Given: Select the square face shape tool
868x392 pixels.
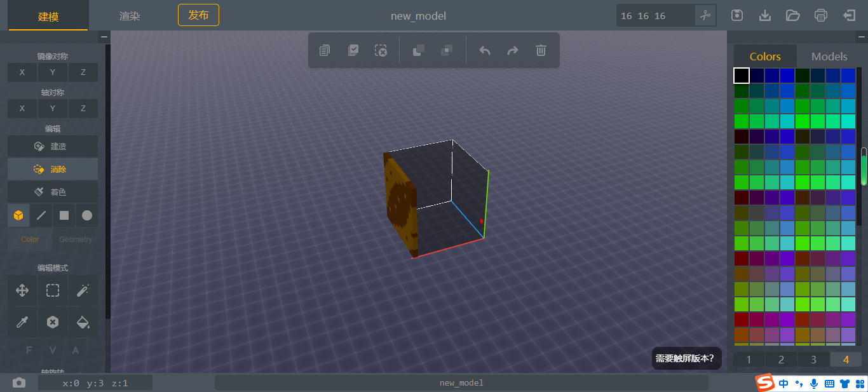Looking at the screenshot, I should (x=64, y=215).
